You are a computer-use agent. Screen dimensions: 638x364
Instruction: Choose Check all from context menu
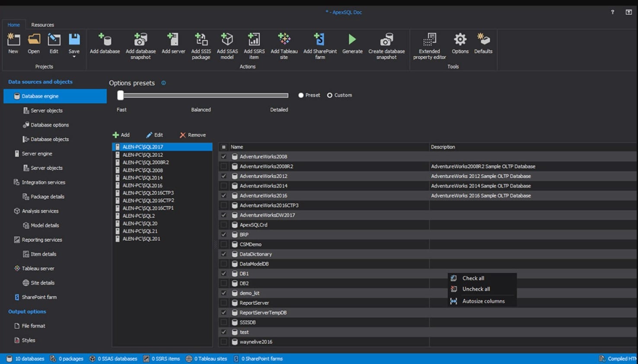pyautogui.click(x=482, y=278)
